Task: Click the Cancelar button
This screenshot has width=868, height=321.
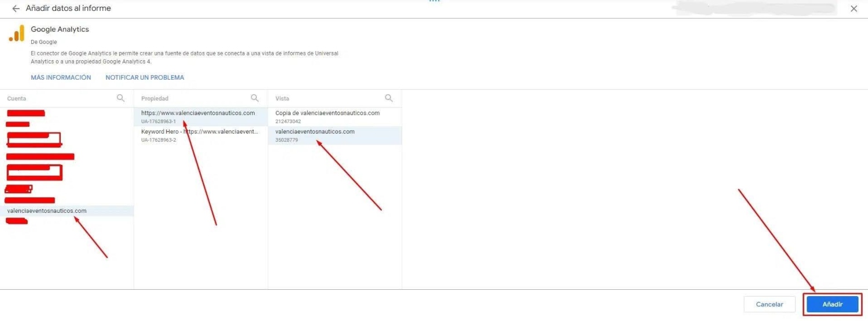Action: click(770, 304)
